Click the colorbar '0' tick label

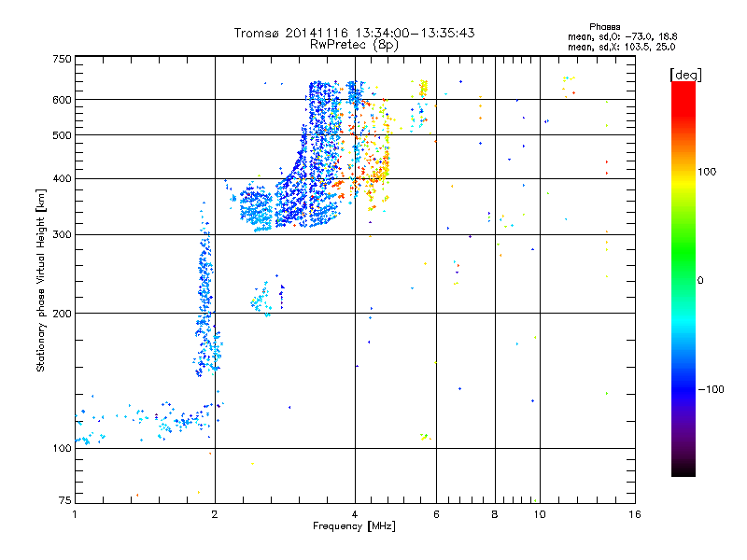700,280
